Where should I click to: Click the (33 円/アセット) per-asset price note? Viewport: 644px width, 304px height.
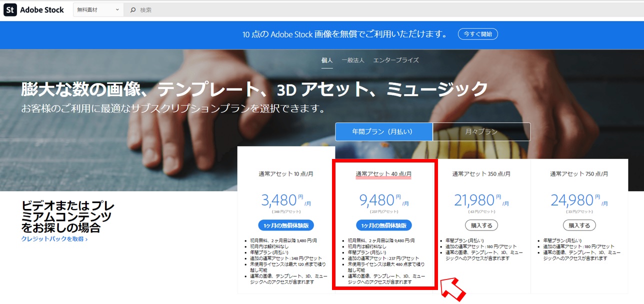click(579, 211)
